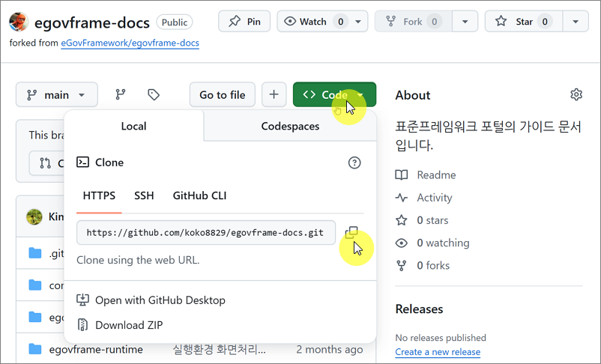View branches via the branch icon
The width and height of the screenshot is (601, 364).
tap(121, 94)
